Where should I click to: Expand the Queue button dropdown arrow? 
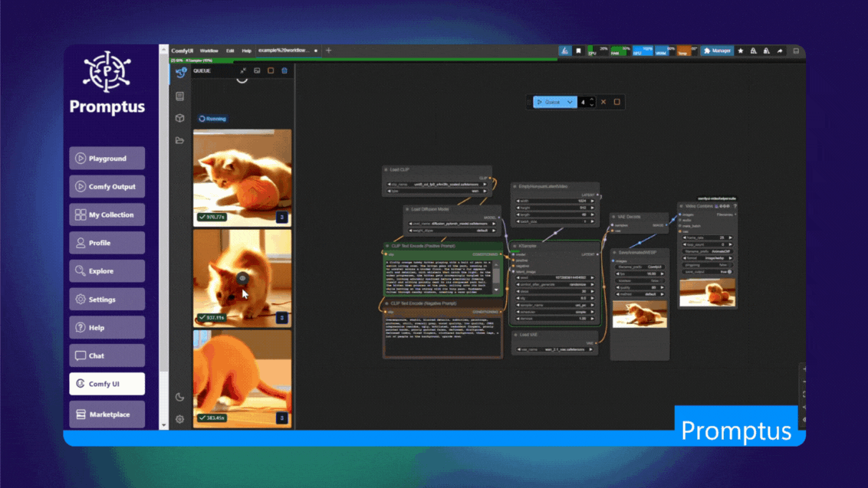570,102
